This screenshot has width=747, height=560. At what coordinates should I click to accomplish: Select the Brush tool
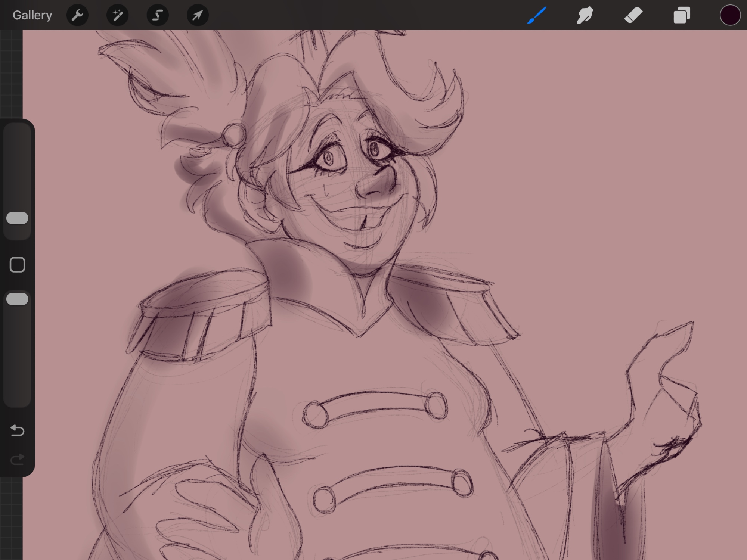537,15
